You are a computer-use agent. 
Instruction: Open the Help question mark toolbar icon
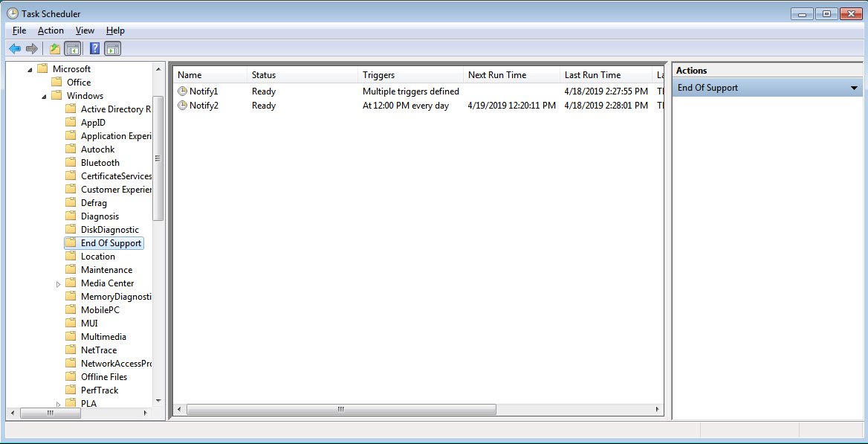tap(94, 49)
